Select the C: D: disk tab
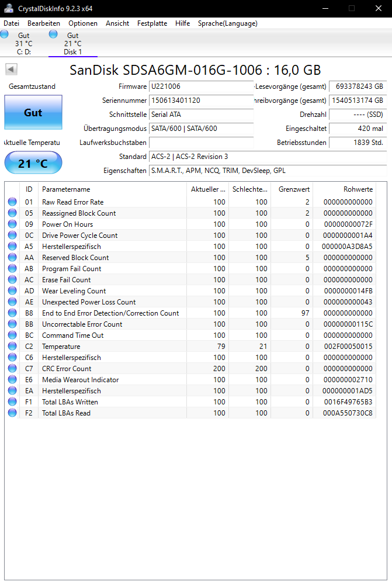Viewport: 392px width, 585px height. (24, 43)
